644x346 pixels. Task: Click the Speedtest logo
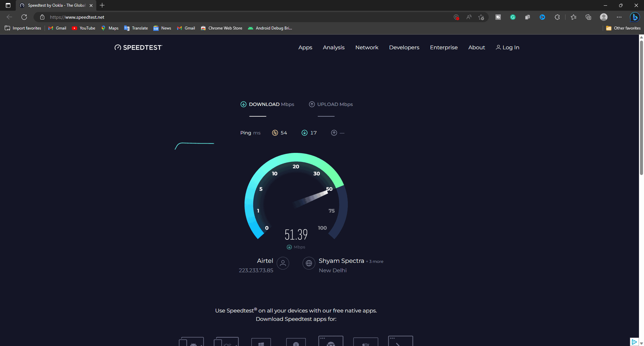click(x=138, y=48)
